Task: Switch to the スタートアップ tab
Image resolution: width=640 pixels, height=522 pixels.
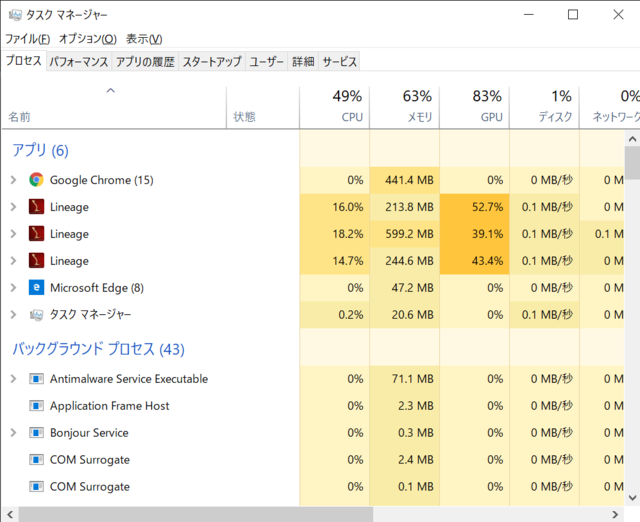Action: 212,62
